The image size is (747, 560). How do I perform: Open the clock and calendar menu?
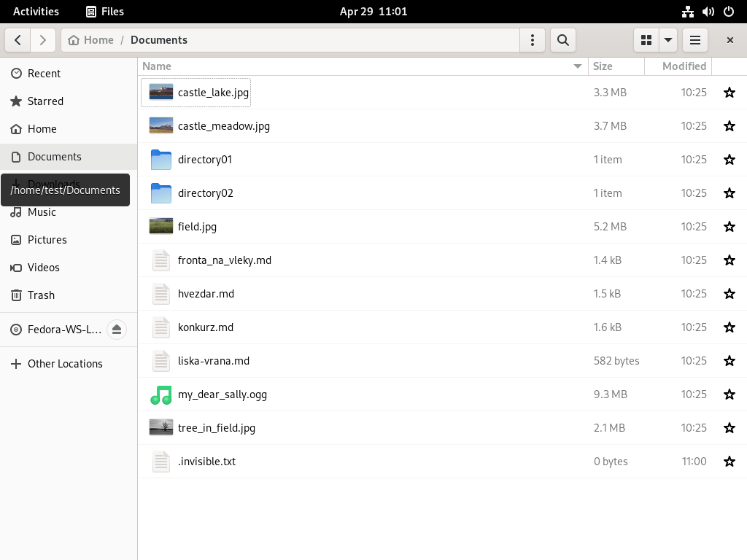[x=373, y=12]
